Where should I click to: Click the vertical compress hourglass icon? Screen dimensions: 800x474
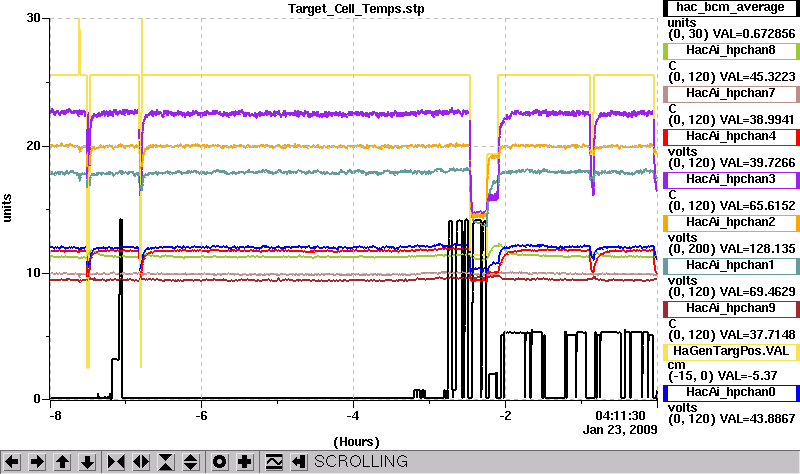point(166,462)
